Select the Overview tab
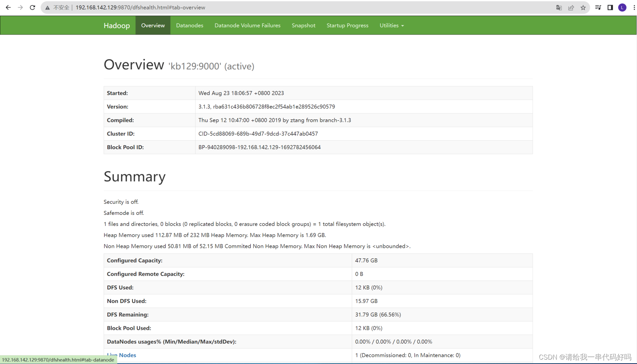Viewport: 637px width, 364px height. tap(153, 25)
